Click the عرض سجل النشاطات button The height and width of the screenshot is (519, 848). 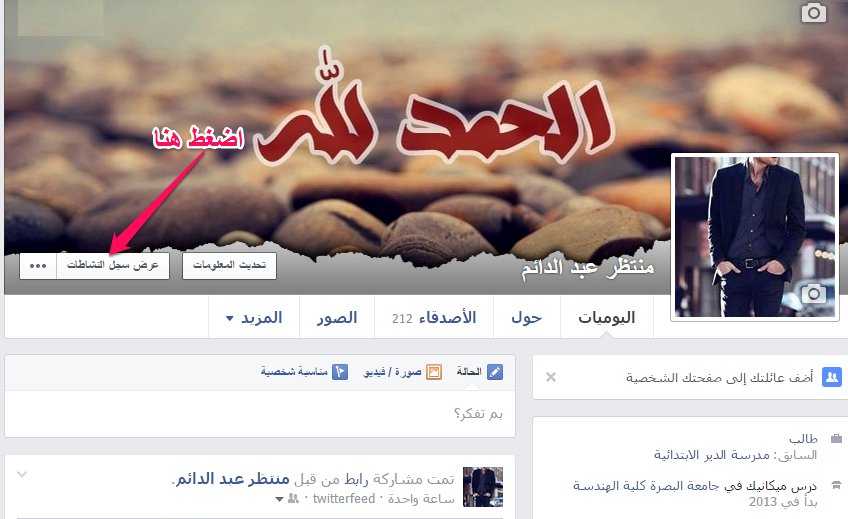[x=112, y=265]
